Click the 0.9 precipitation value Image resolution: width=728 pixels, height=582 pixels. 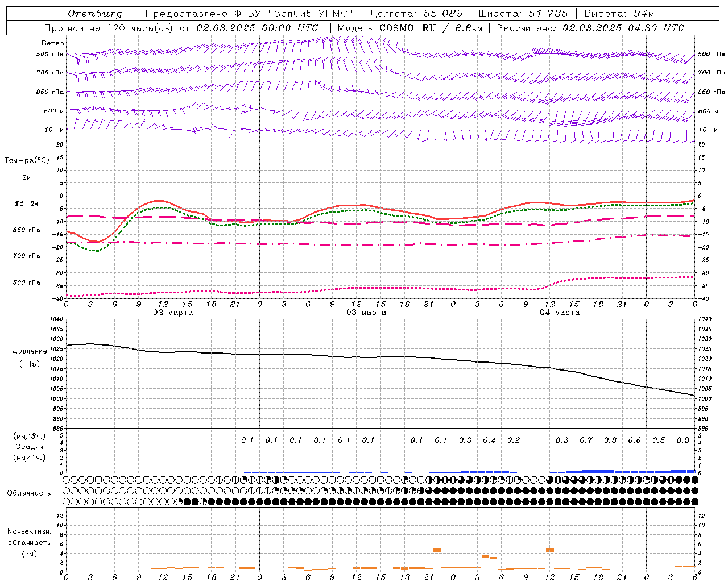tap(683, 440)
